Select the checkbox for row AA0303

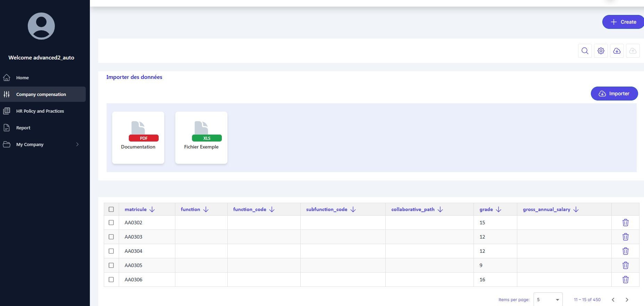click(111, 237)
